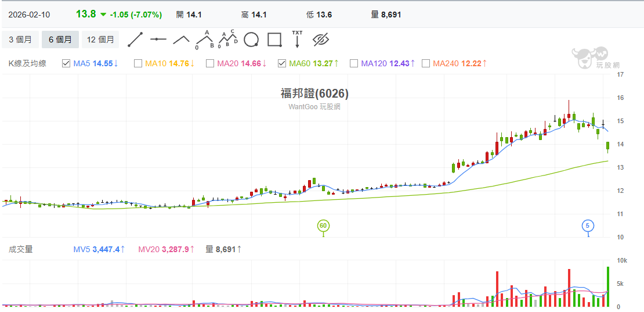Pick the rectangle drawing tool

coord(274,40)
